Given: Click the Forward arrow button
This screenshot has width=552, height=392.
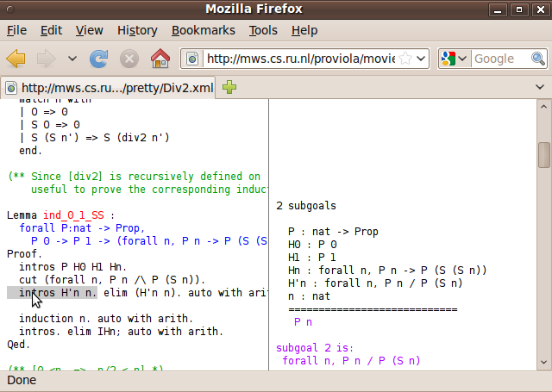Looking at the screenshot, I should [x=46, y=59].
